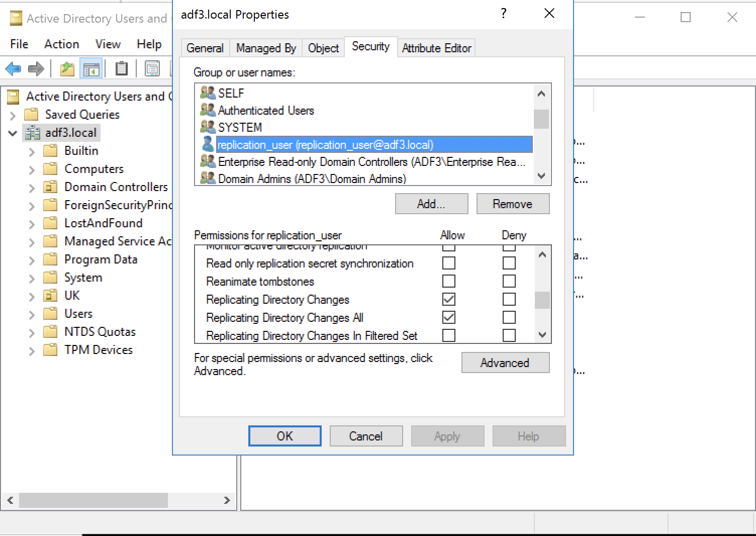Click the Back navigation arrow
The height and width of the screenshot is (536, 756).
tap(13, 68)
